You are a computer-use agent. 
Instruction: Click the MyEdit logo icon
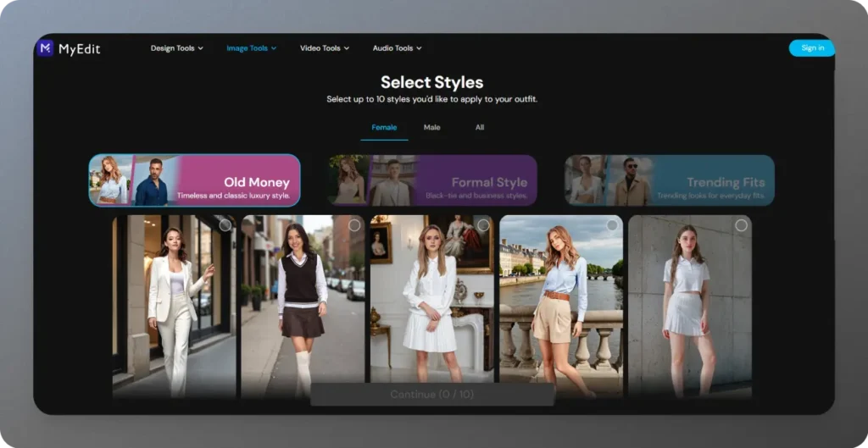pyautogui.click(x=45, y=48)
